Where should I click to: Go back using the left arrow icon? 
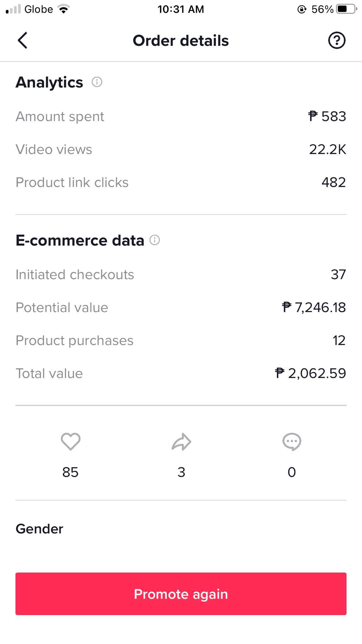point(22,40)
